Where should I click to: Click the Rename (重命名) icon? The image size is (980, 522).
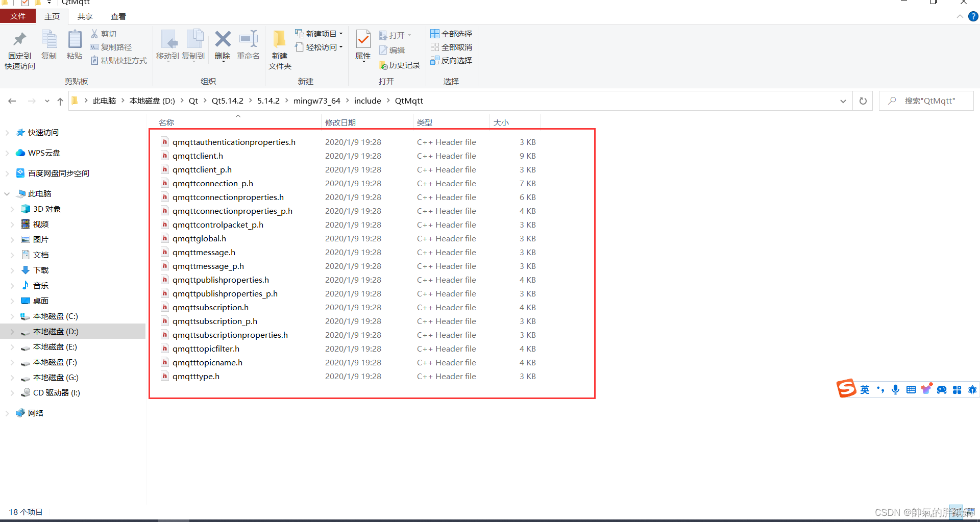tap(249, 39)
